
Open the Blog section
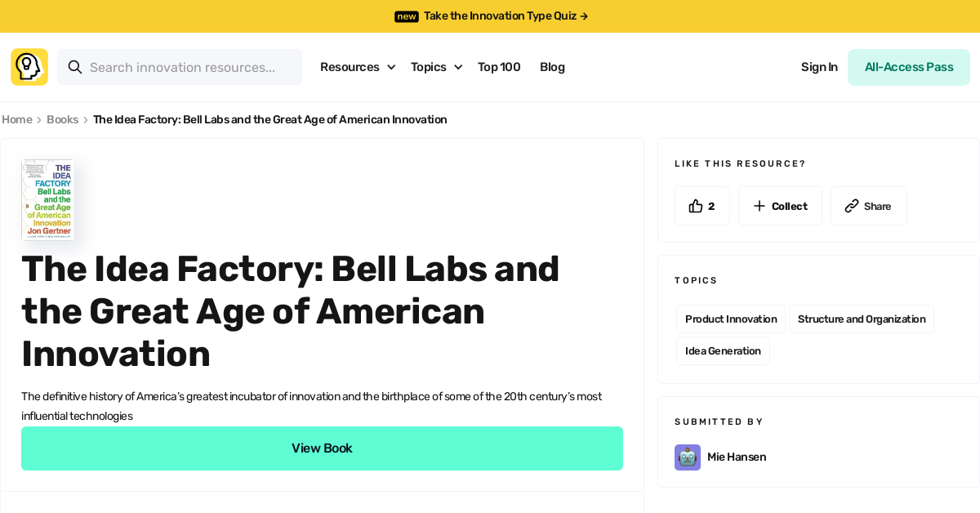[552, 67]
